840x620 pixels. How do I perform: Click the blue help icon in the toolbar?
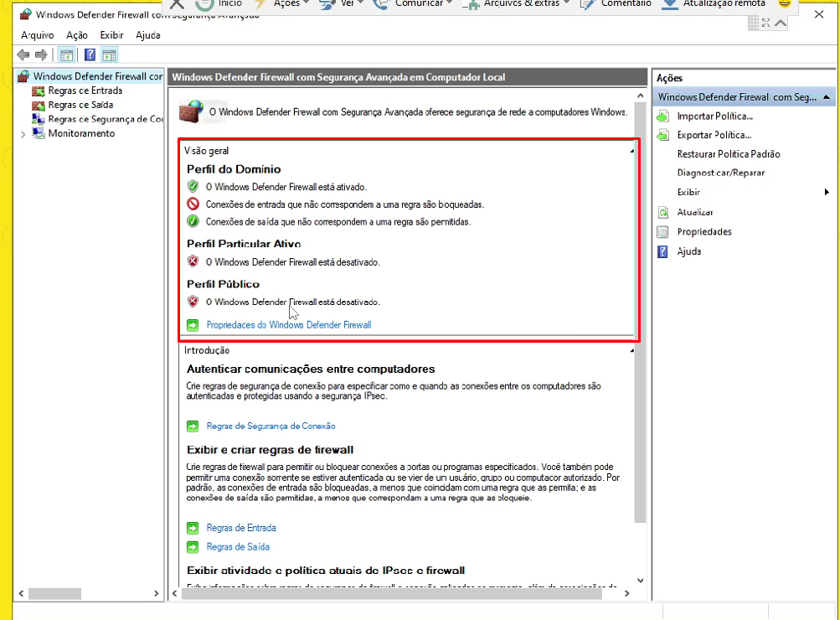click(x=89, y=55)
